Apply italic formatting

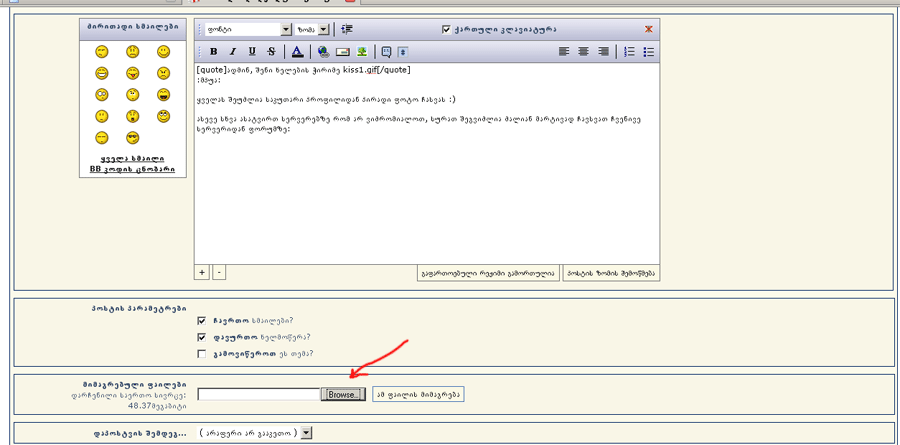click(x=233, y=52)
